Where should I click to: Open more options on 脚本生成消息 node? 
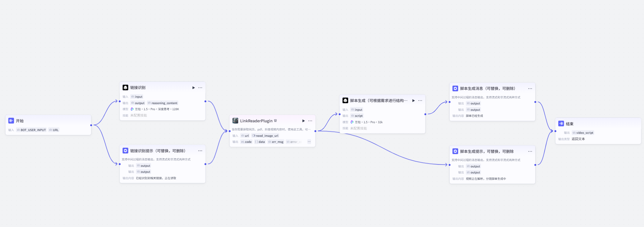[x=530, y=89]
